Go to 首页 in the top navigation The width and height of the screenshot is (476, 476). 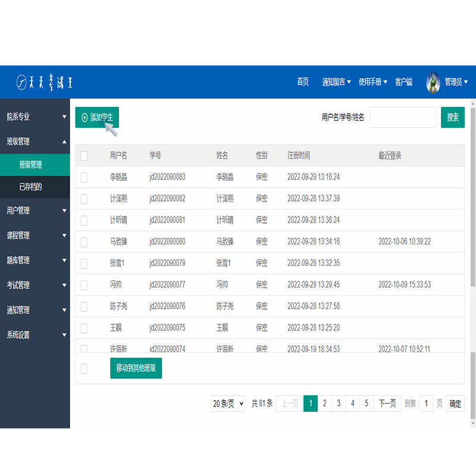point(303,82)
